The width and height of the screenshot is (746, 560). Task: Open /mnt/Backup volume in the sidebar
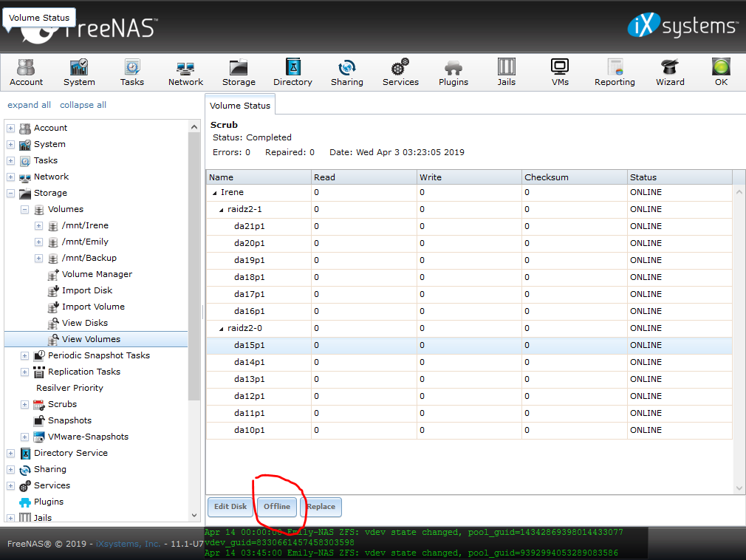(89, 258)
